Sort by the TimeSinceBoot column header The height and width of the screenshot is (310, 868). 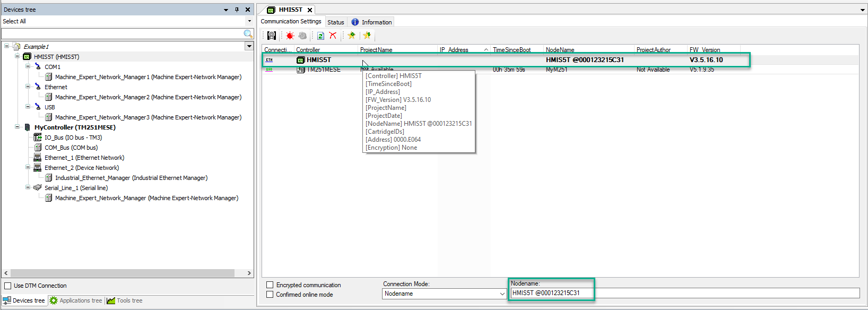point(517,49)
